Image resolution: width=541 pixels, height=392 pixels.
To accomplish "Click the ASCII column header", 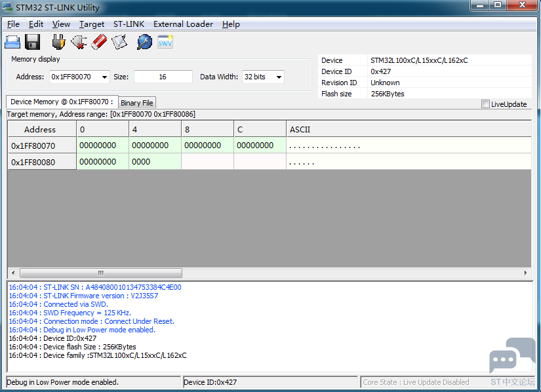I will click(409, 130).
